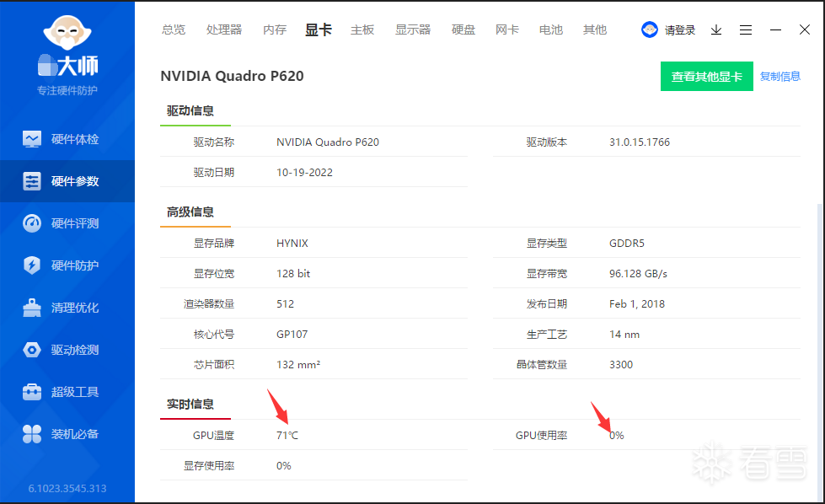Click the download arrow icon in title bar
This screenshot has height=504, width=825.
tap(716, 30)
